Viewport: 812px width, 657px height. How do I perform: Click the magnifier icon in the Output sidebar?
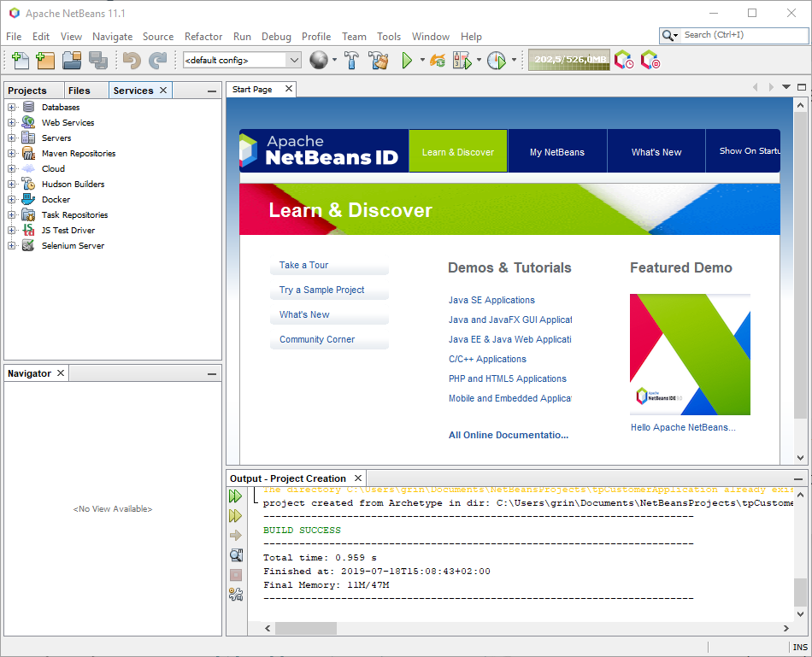coord(236,555)
